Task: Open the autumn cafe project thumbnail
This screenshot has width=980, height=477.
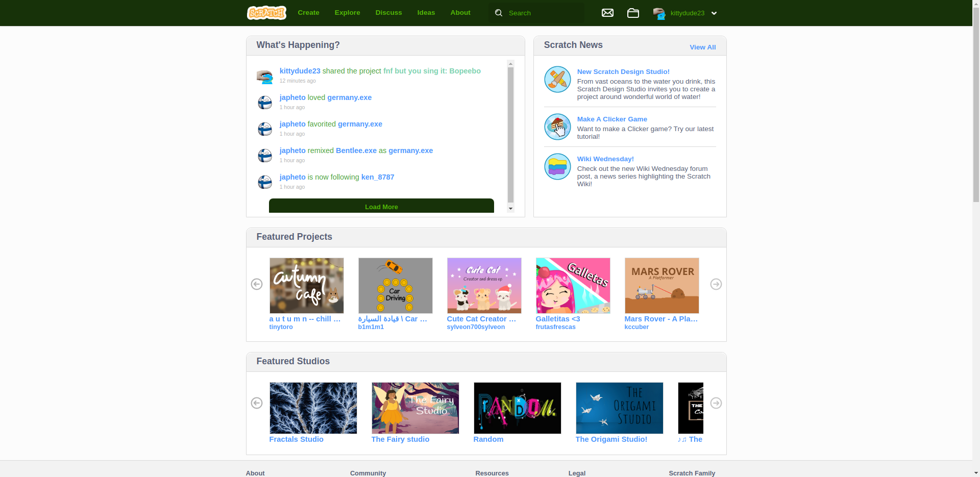Action: [306, 285]
